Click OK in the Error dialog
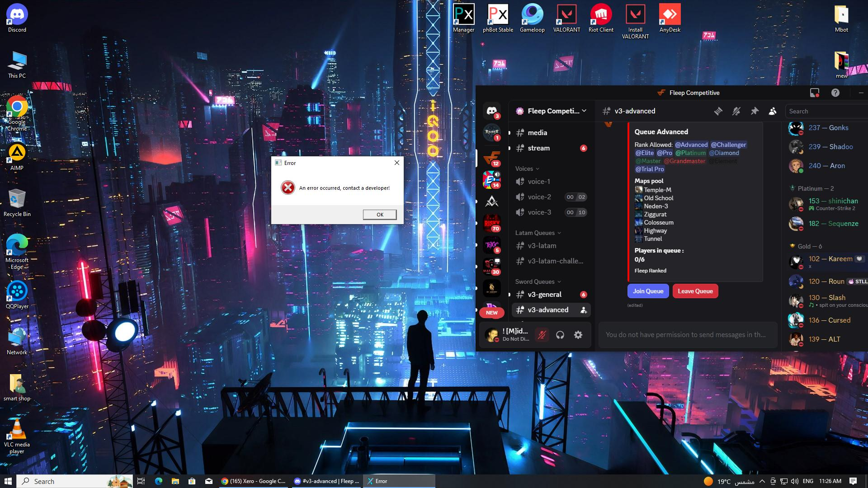 click(x=380, y=215)
